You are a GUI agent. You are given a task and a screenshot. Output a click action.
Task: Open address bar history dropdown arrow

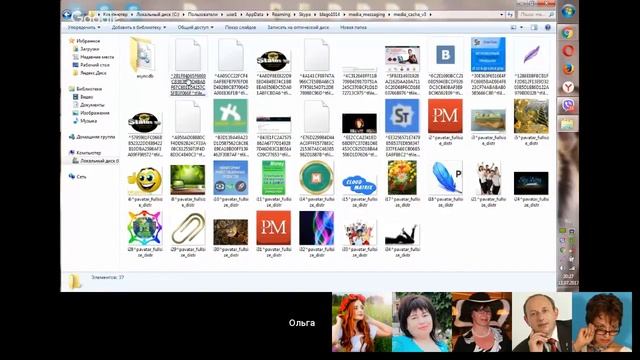(x=501, y=14)
